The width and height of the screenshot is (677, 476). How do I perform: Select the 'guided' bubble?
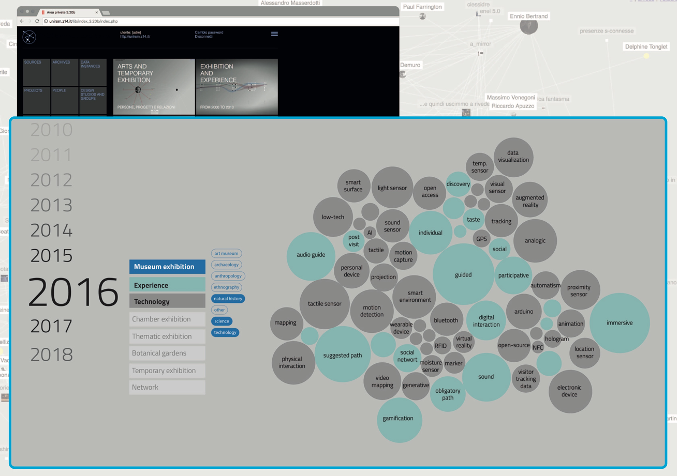tap(463, 274)
